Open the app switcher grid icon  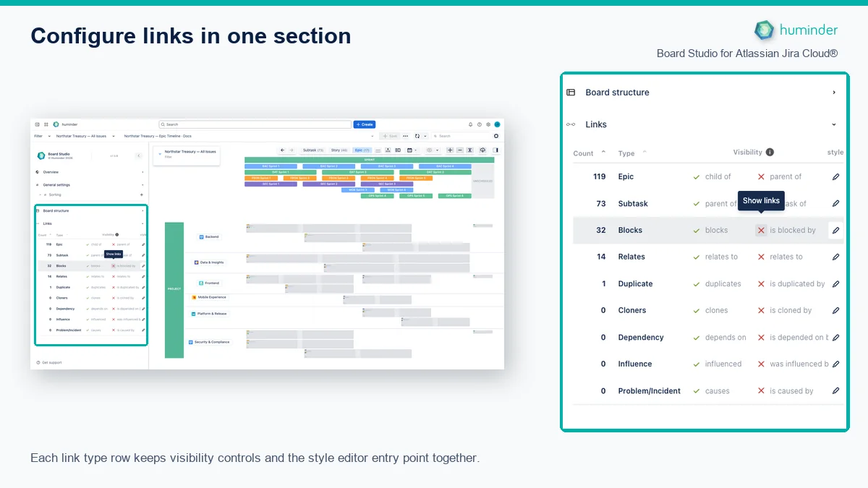coord(46,124)
